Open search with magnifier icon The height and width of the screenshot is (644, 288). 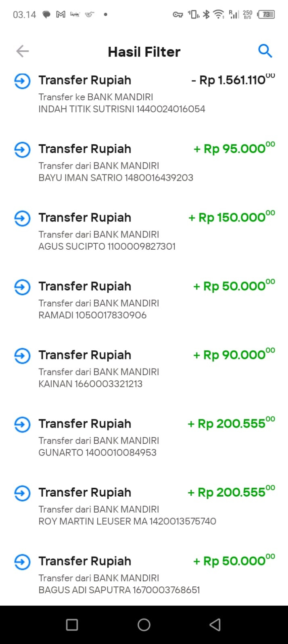(265, 51)
